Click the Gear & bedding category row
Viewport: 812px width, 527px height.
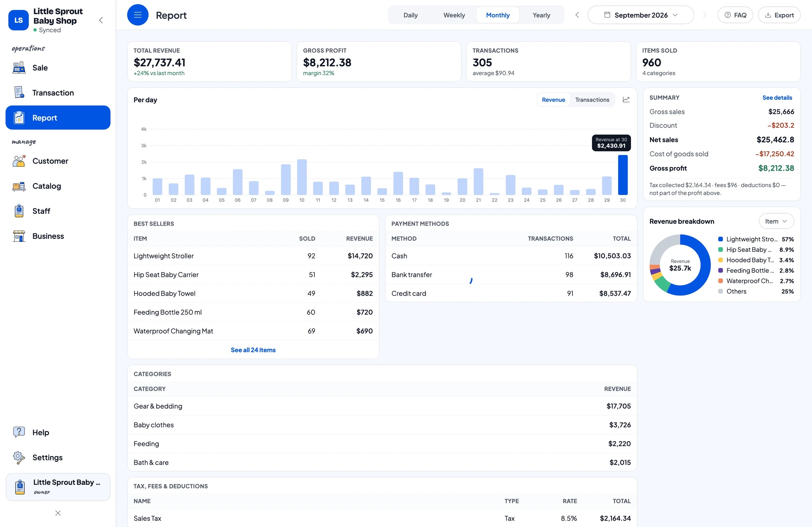[x=382, y=406]
